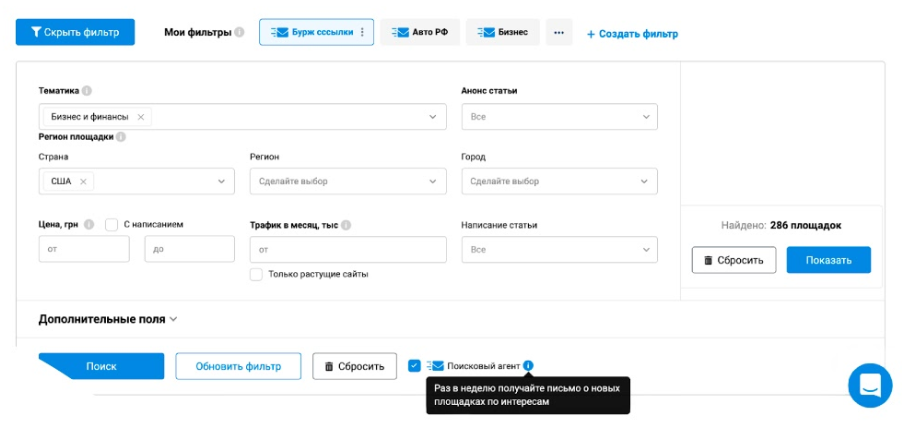The width and height of the screenshot is (902, 445).
Task: Click the Создать фильтр link
Action: click(632, 34)
